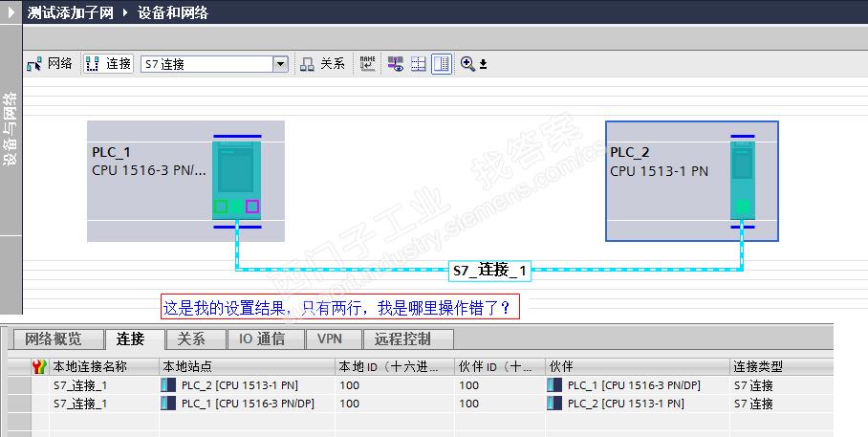868x437 pixels.
Task: Select the PLC_2 device box
Action: tap(692, 181)
